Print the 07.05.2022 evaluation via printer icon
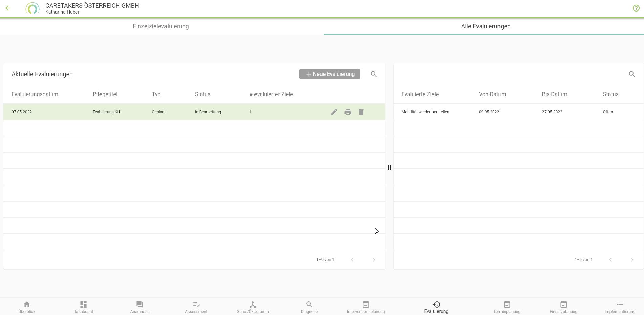 click(x=348, y=112)
